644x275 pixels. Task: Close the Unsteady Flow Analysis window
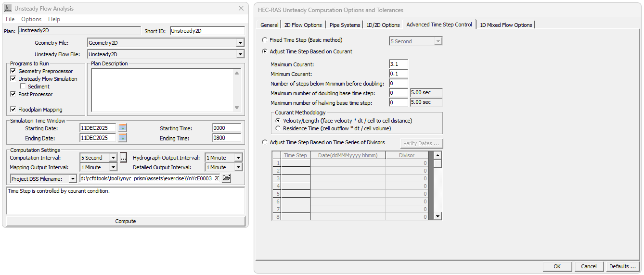[242, 8]
